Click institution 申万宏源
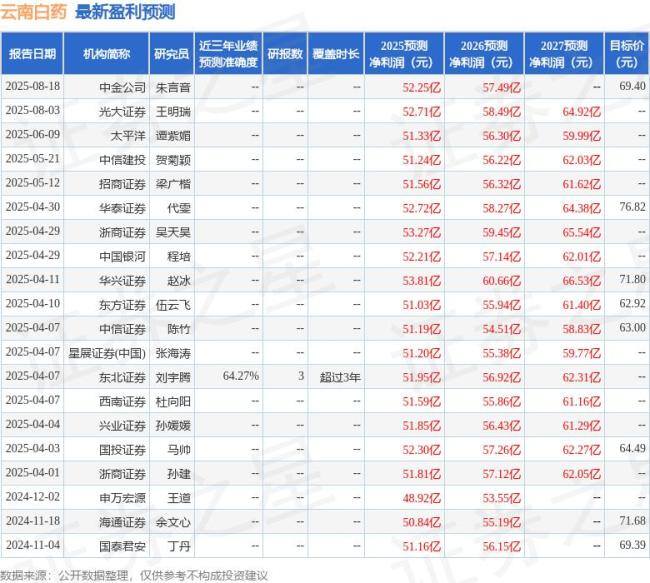This screenshot has height=583, width=650. click(122, 498)
